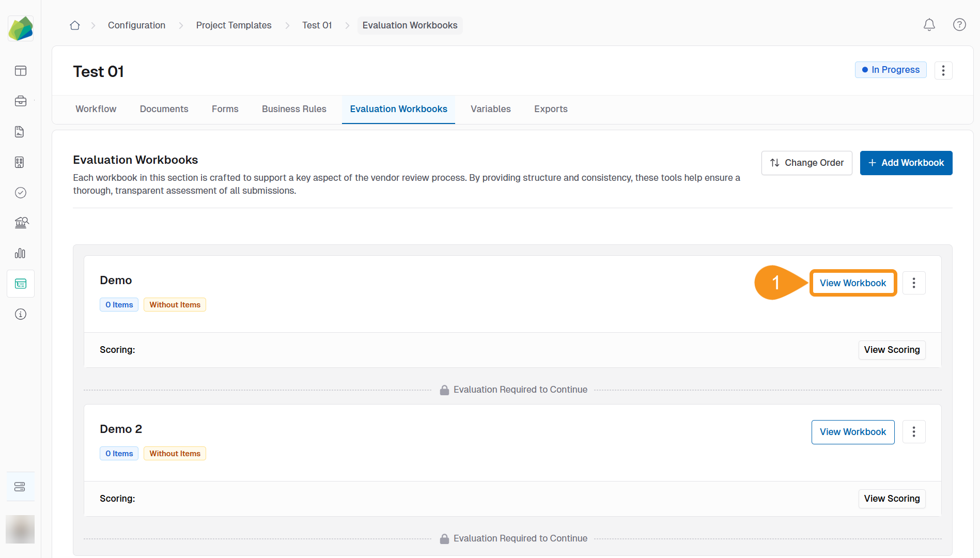Image resolution: width=980 pixels, height=558 pixels.
Task: Click the Change Order button
Action: click(806, 163)
